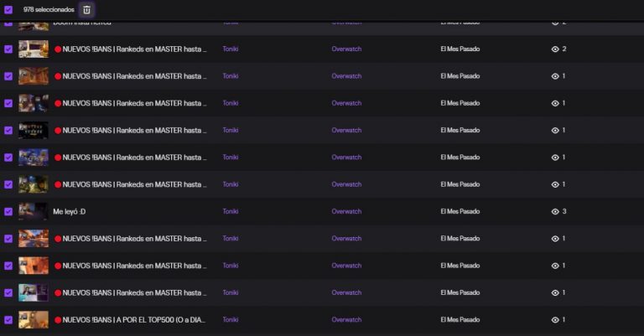The width and height of the screenshot is (644, 336).
Task: Visit Toniki channel from 'Me leyó :D' row
Action: (231, 212)
